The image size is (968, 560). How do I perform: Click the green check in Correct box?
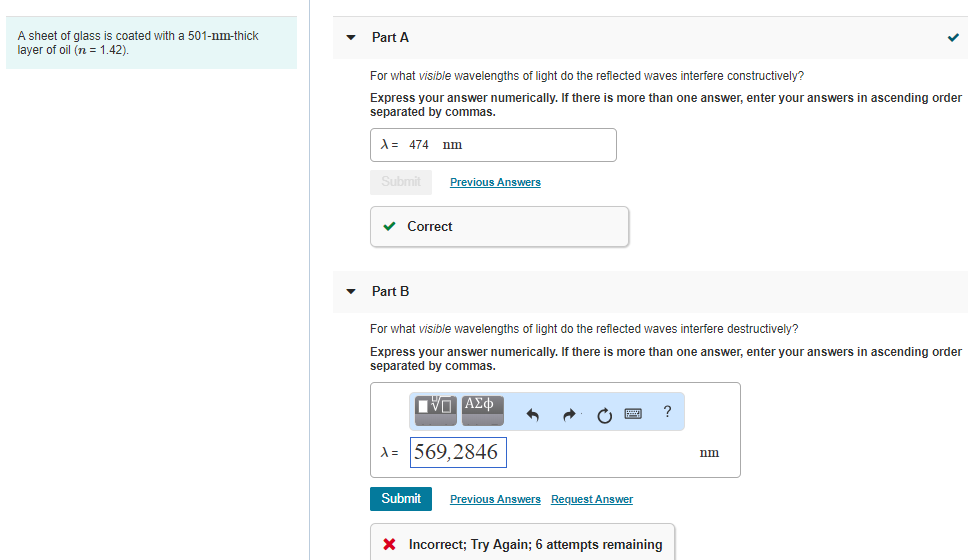(x=390, y=227)
